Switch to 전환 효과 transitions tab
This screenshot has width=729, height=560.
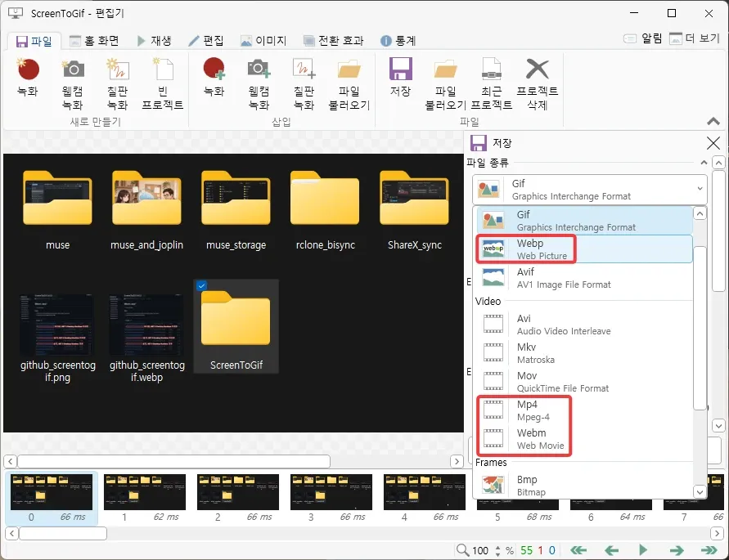pos(333,41)
